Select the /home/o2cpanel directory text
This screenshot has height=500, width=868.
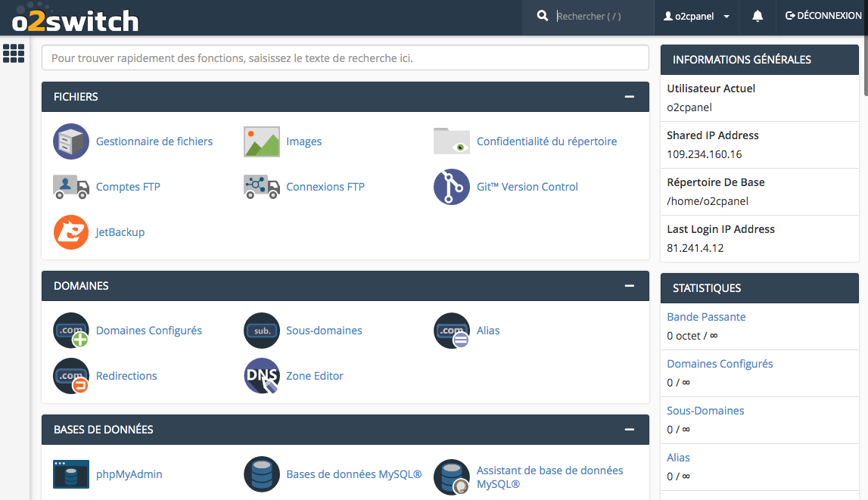pyautogui.click(x=708, y=201)
